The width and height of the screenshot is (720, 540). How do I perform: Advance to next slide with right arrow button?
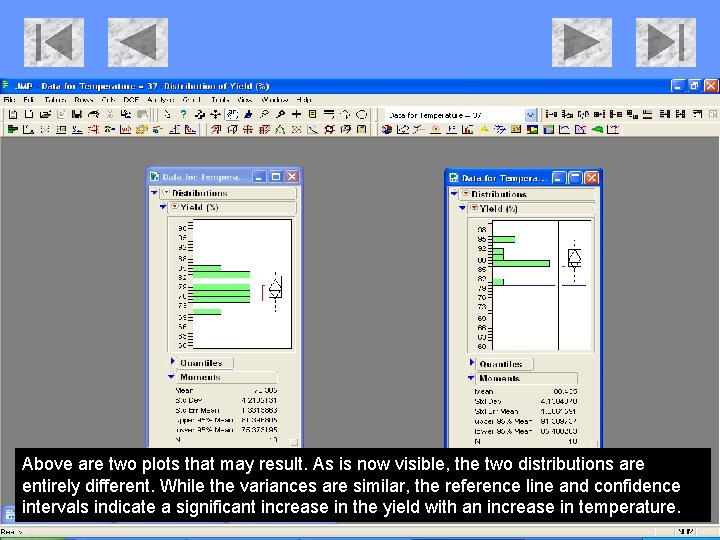tap(582, 43)
